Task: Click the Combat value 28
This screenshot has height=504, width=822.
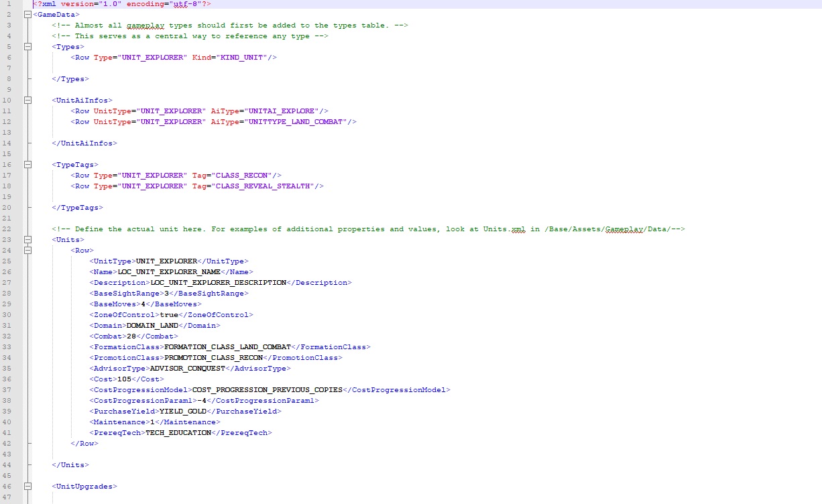Action: click(131, 336)
